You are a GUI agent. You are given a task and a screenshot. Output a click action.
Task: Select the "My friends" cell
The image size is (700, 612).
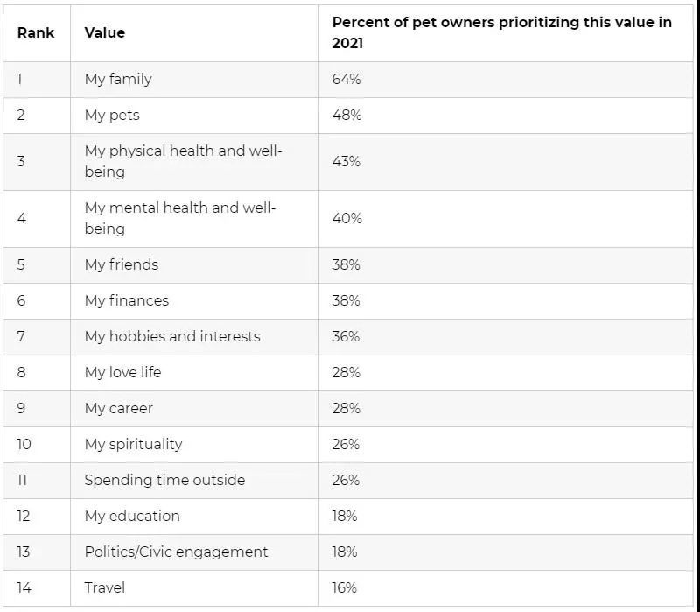[x=122, y=264]
